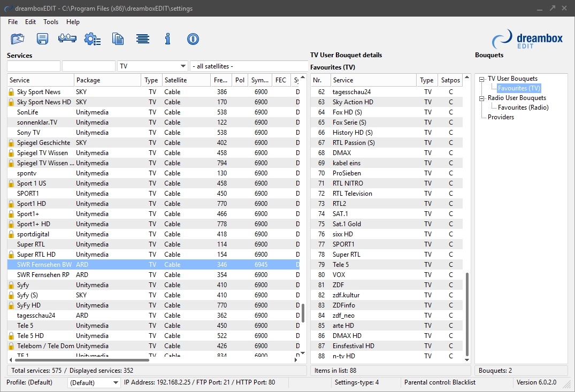The image size is (575, 392).
Task: Select Favourites (Radio) bouquet
Action: tap(523, 107)
